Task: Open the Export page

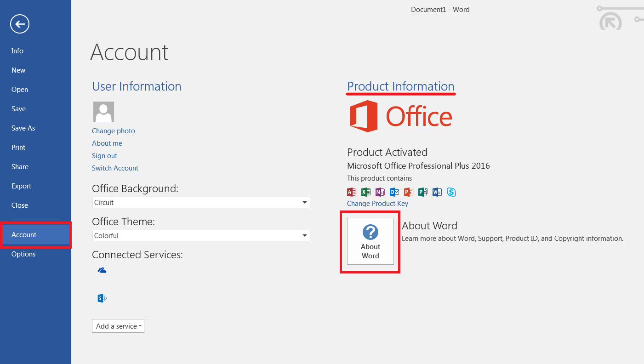Action: (21, 186)
